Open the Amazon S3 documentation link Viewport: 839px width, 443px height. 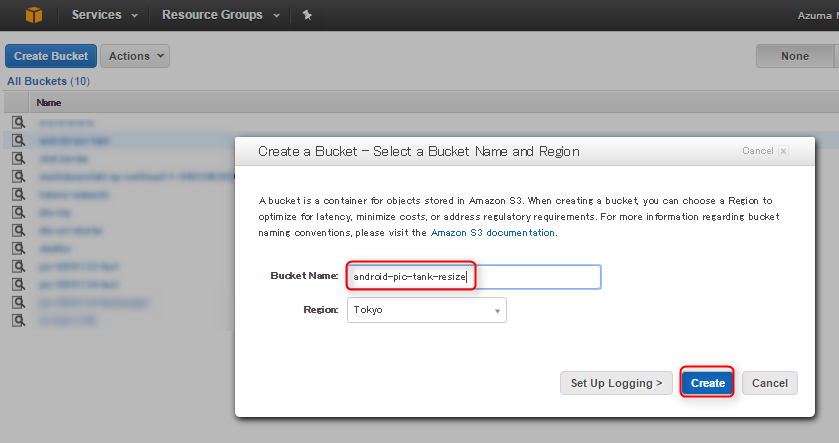tap(493, 233)
